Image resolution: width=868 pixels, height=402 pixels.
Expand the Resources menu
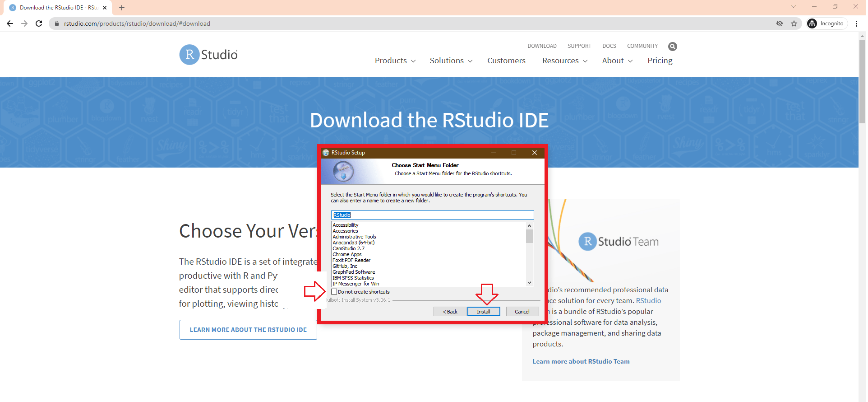pyautogui.click(x=565, y=61)
